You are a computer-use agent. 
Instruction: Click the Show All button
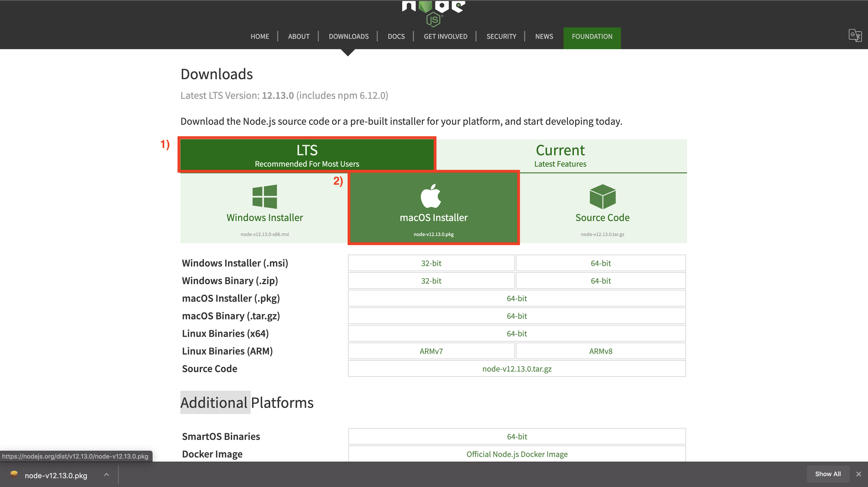click(828, 474)
